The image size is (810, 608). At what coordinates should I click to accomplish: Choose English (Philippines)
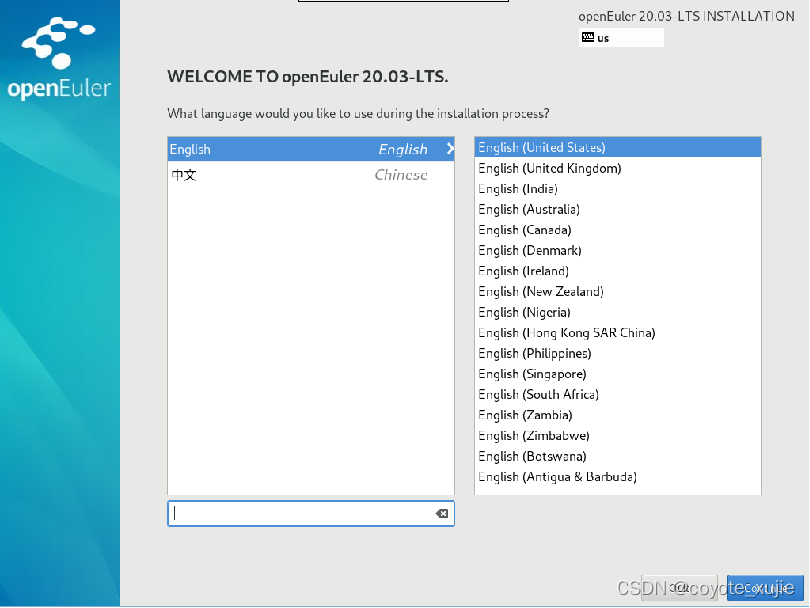click(618, 353)
